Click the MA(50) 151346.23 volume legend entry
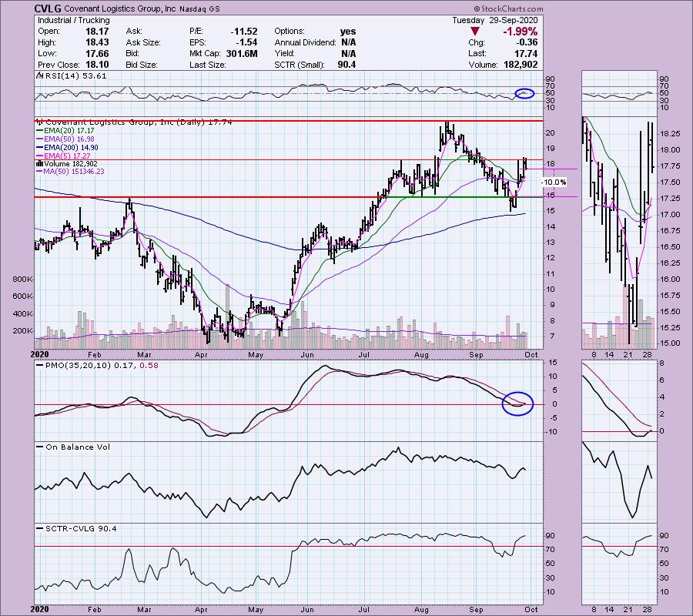Screen dimensions: 693x616 (x=70, y=172)
